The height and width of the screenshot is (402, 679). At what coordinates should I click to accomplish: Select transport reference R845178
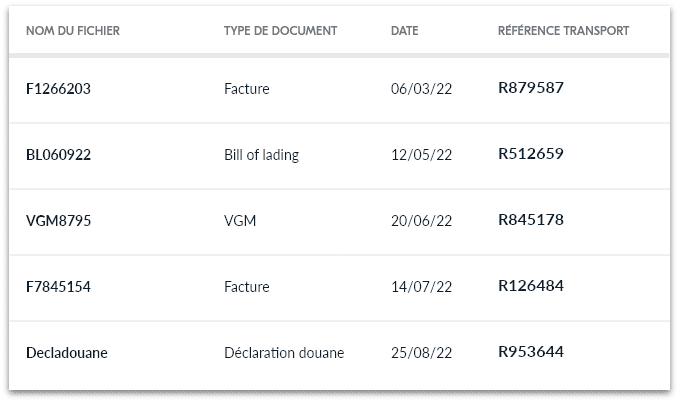pos(531,220)
